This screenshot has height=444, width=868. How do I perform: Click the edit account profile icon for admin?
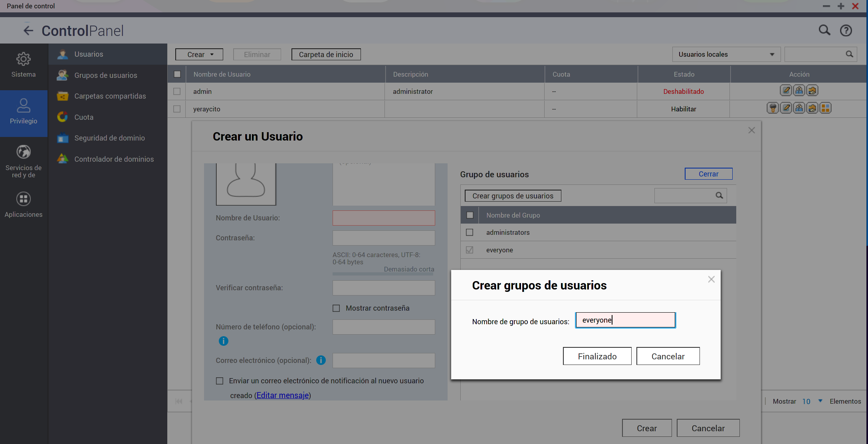click(x=786, y=91)
